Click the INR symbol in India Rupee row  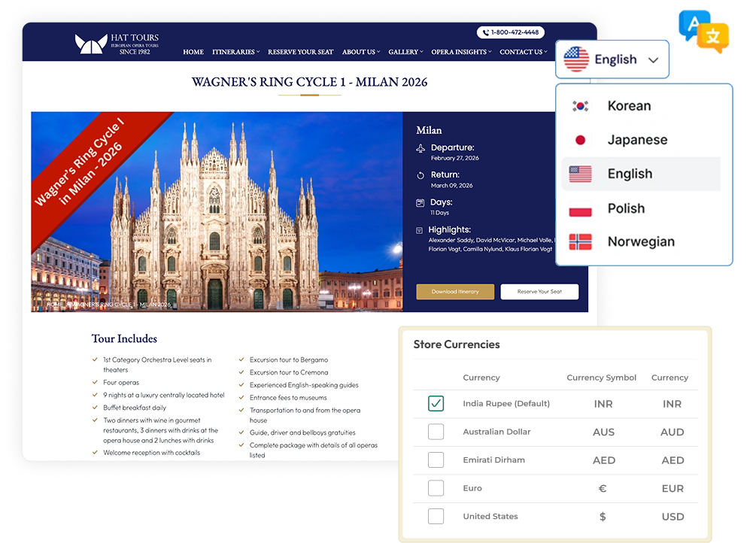click(603, 404)
